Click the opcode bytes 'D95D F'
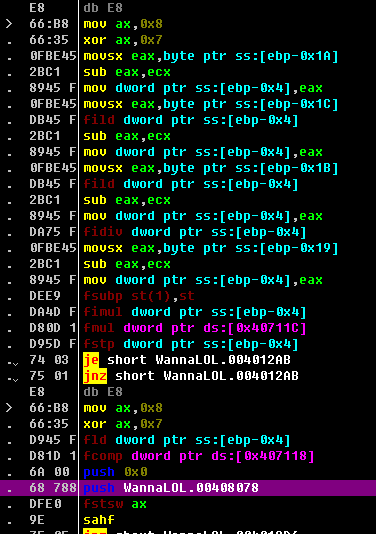The image size is (376, 534). (x=53, y=344)
